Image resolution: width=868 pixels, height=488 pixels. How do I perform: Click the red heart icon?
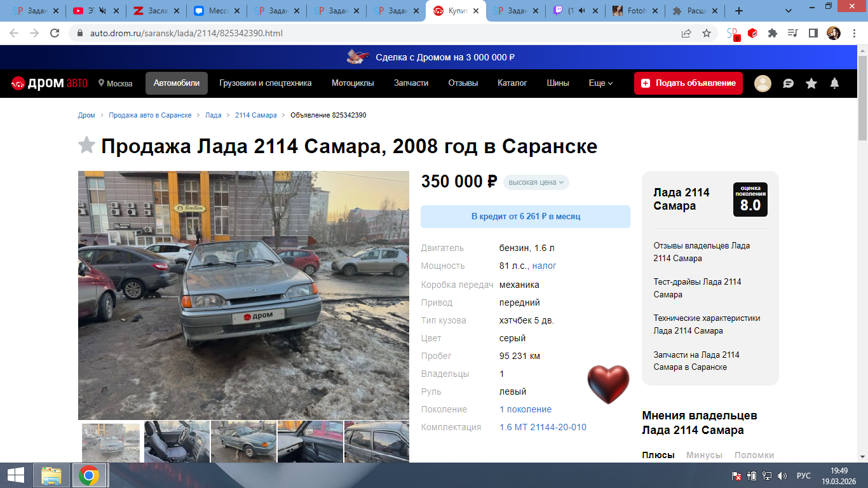click(x=608, y=384)
